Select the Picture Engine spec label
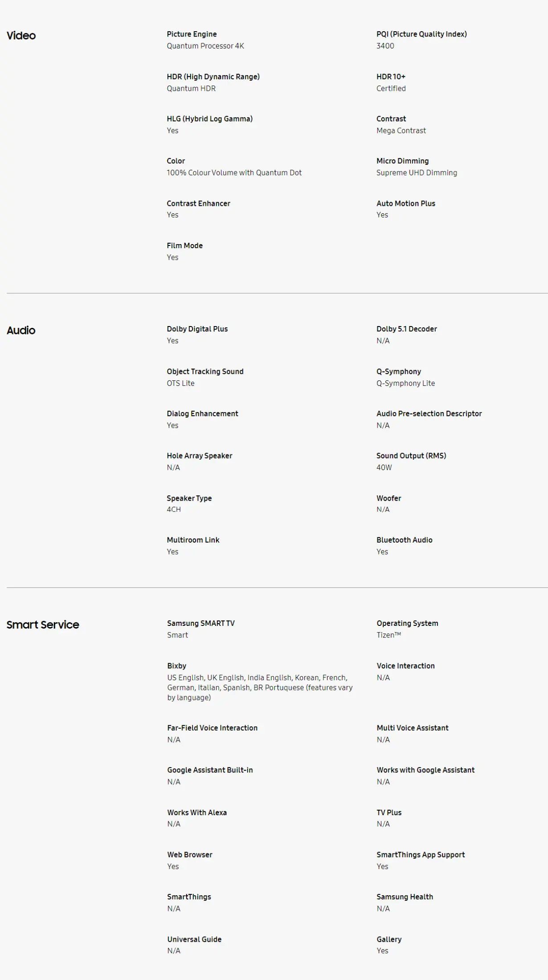The width and height of the screenshot is (548, 980). pyautogui.click(x=192, y=34)
